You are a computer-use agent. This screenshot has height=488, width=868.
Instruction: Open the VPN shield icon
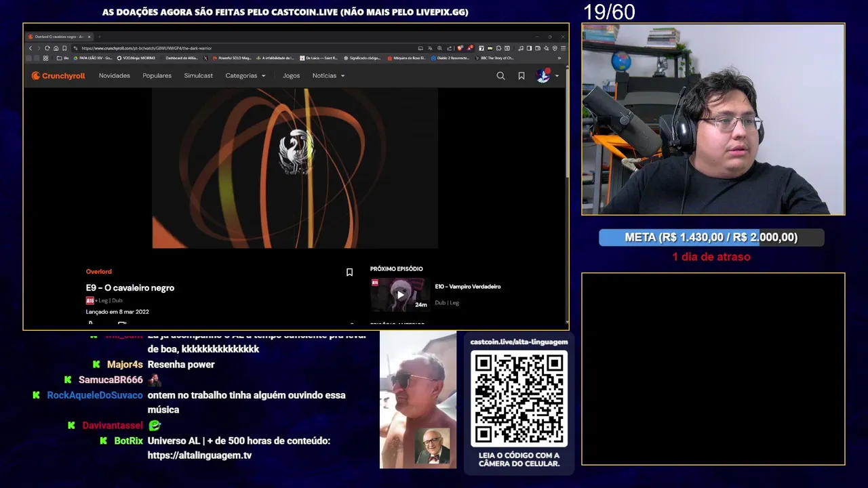pos(555,48)
